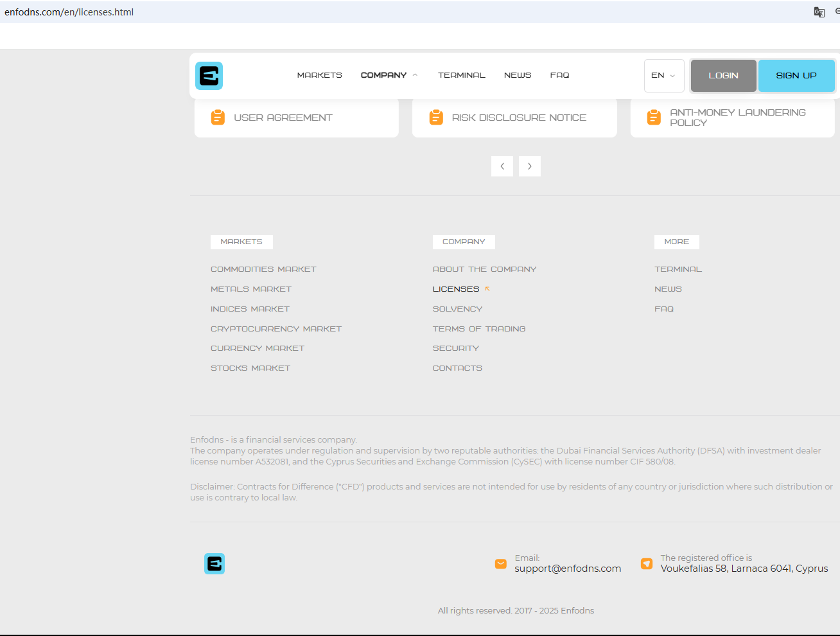Open the EN language dropdown
840x636 pixels.
[x=663, y=76]
